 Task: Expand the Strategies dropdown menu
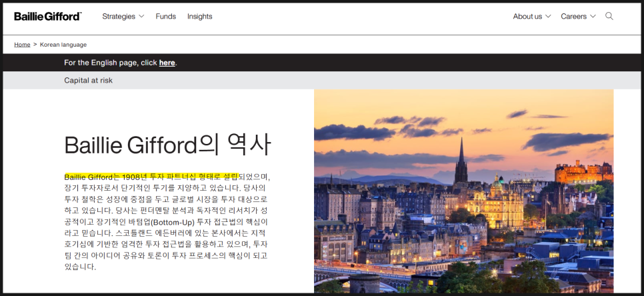click(x=123, y=17)
